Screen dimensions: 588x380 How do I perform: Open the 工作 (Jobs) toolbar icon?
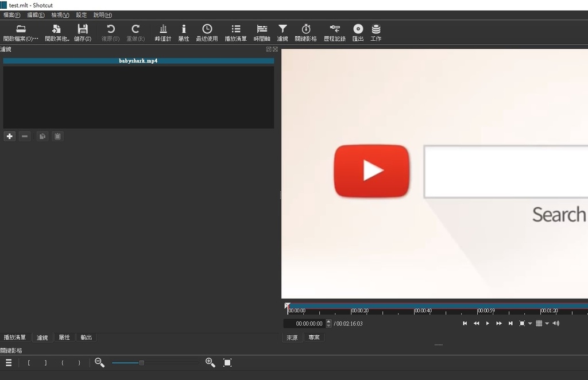pyautogui.click(x=376, y=33)
